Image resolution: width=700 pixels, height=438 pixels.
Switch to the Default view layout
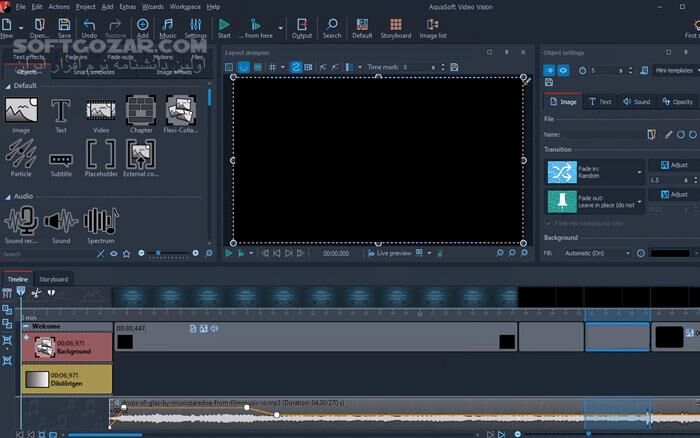pos(362,28)
